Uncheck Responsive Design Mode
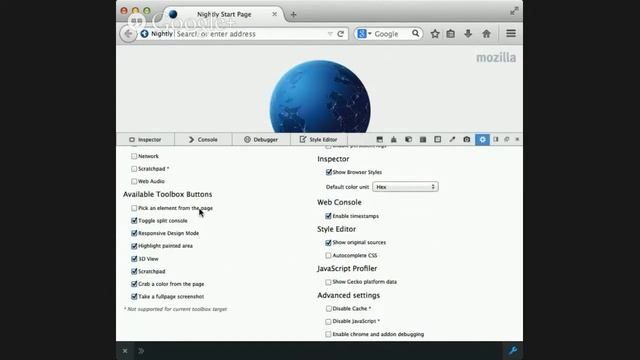Screen dimensions: 640x360 (134, 233)
